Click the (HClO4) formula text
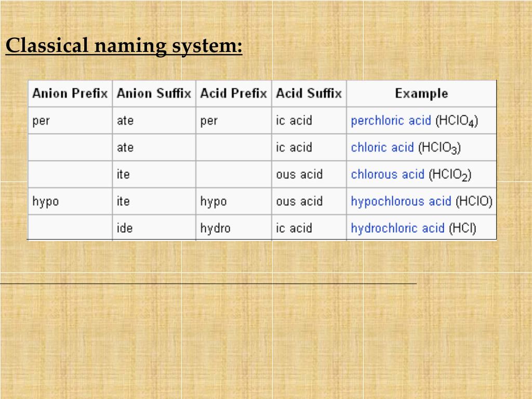This screenshot has width=532, height=399. point(457,121)
